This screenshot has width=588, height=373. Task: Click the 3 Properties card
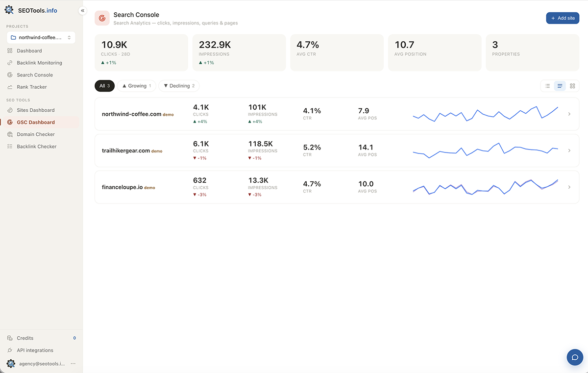click(x=533, y=52)
